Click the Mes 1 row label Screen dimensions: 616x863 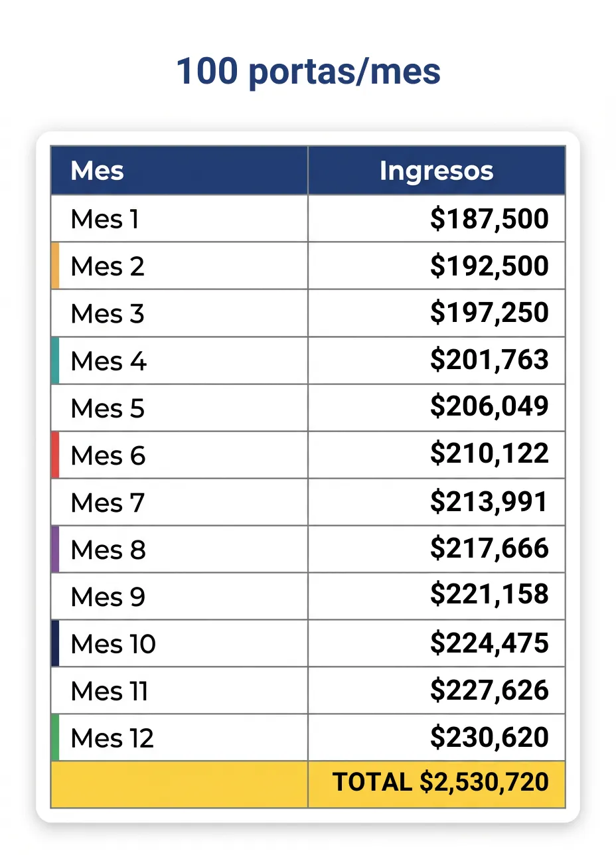tap(105, 219)
